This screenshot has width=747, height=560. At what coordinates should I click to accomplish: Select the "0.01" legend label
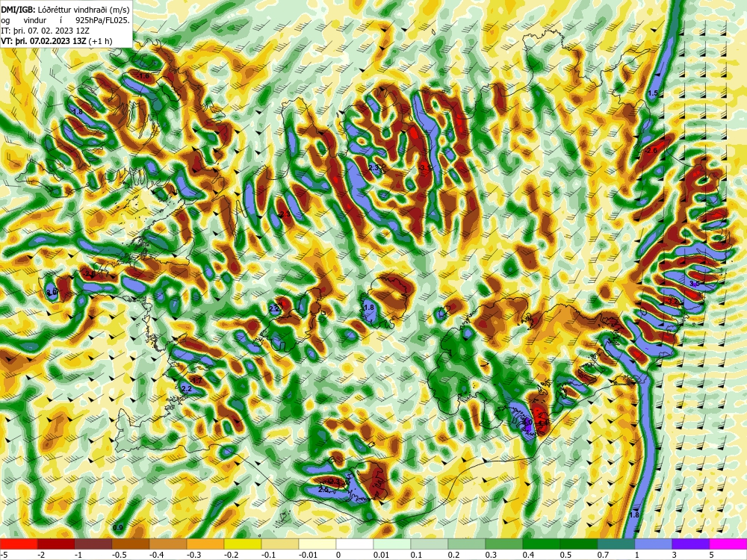coord(381,555)
